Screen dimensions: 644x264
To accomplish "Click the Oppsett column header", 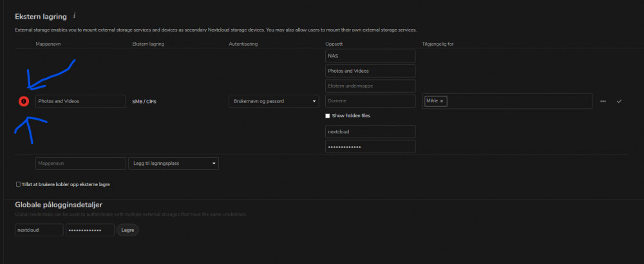I will coord(333,44).
